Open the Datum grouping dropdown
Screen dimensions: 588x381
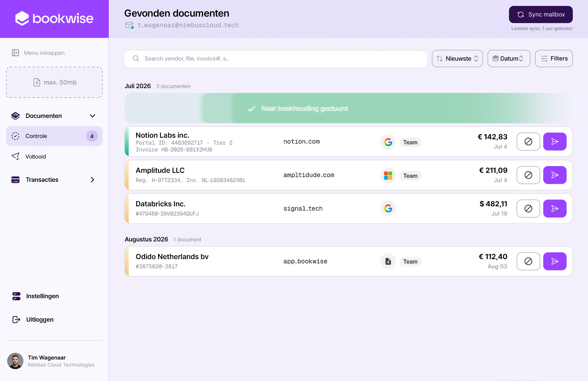(x=508, y=59)
